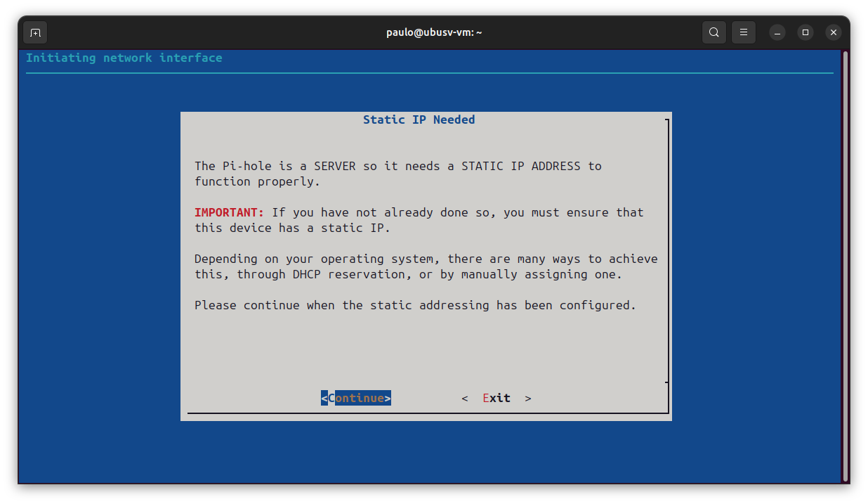Open a new terminal tab
Image resolution: width=868 pixels, height=504 pixels.
pos(34,32)
